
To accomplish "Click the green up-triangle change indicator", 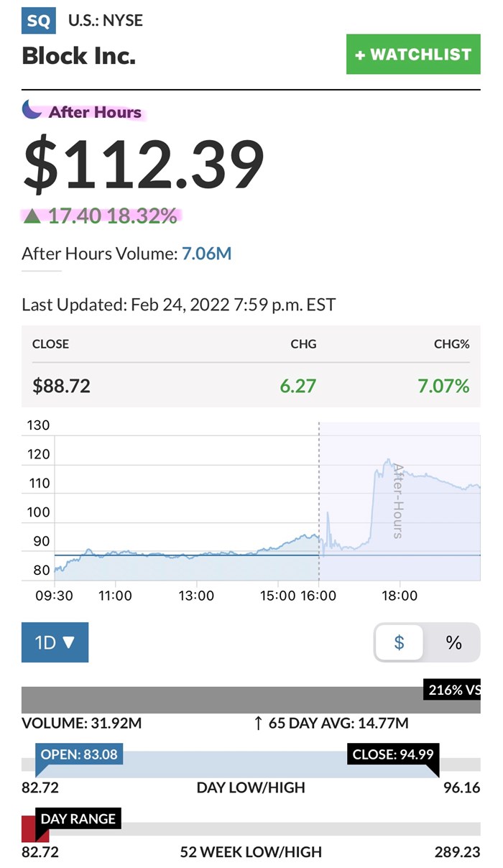I will 32,216.
